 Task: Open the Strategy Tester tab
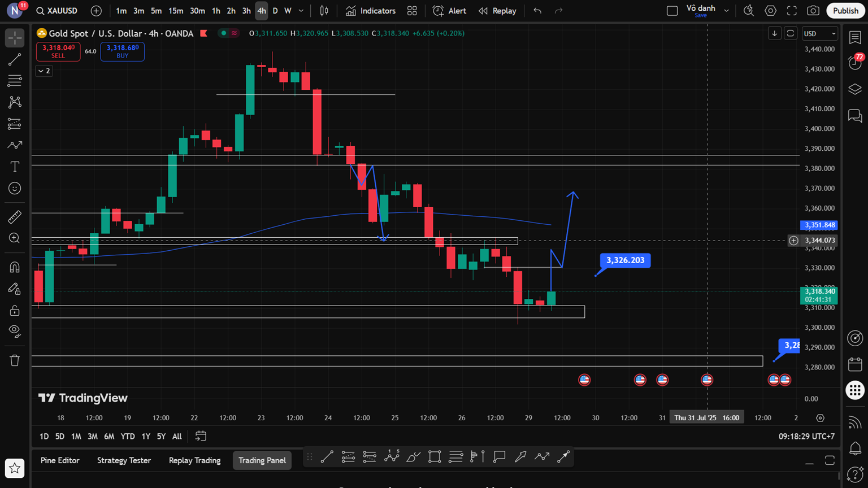pyautogui.click(x=124, y=460)
